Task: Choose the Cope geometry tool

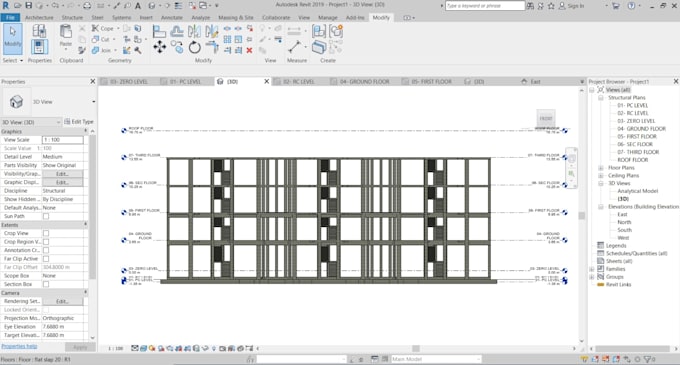Action: (103, 28)
